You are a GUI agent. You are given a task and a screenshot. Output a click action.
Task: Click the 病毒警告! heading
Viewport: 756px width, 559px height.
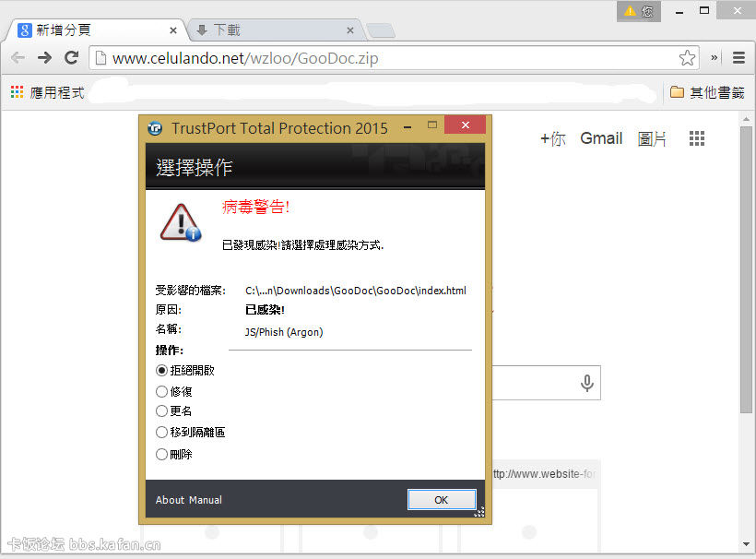coord(255,207)
